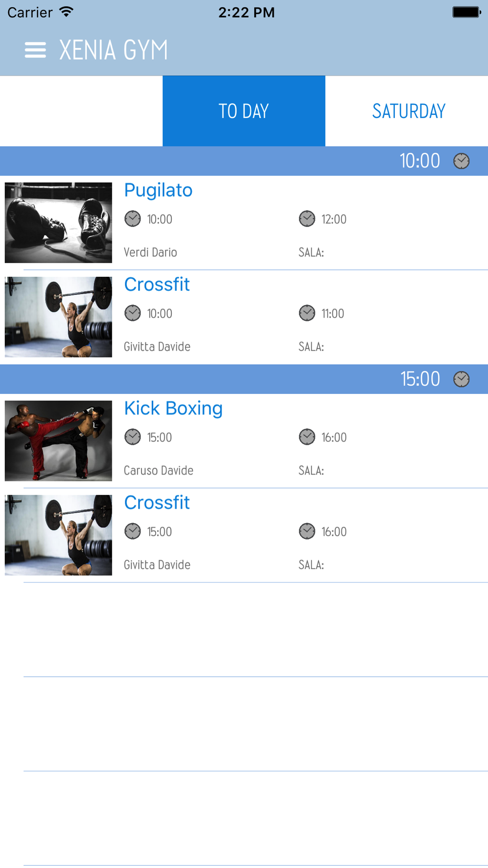Open the Pugilato class title
Screen dimensions: 488x868
158,190
